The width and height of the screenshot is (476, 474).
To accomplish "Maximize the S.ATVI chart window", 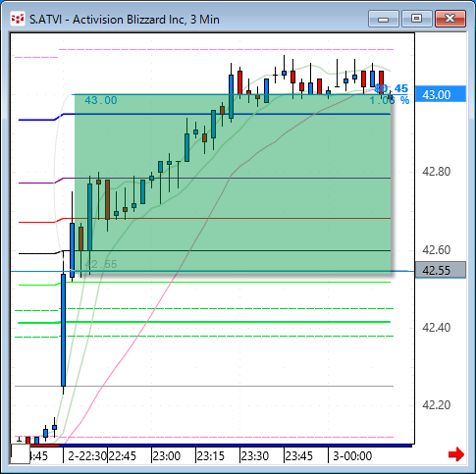I will pyautogui.click(x=416, y=19).
